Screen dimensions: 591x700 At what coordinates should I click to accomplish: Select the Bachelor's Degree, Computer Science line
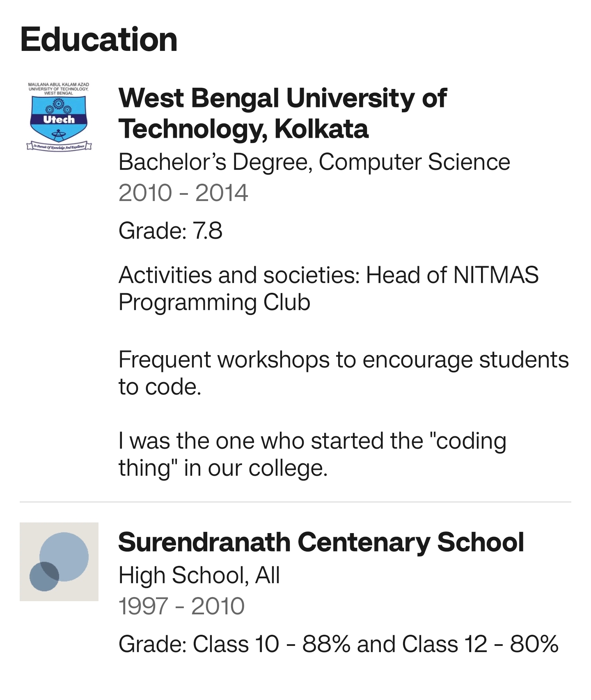(314, 162)
